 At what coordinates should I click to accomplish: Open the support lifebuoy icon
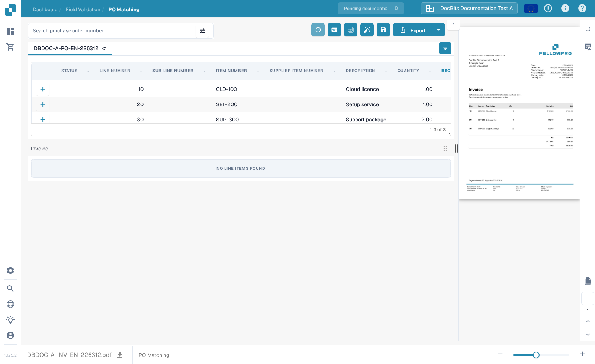(10, 304)
